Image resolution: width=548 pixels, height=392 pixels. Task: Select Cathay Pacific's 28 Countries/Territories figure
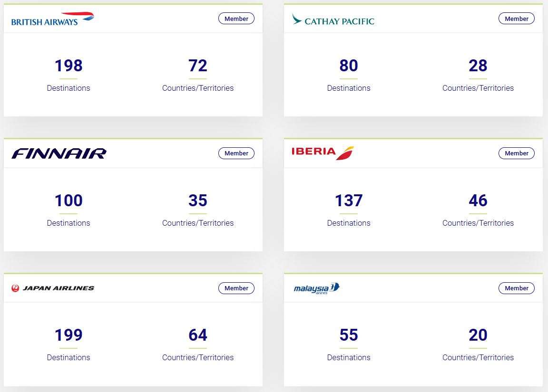pos(478,66)
